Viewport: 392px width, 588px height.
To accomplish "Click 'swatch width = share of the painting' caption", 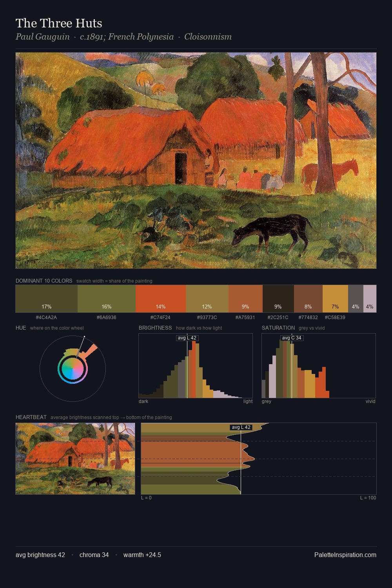I will tap(114, 281).
